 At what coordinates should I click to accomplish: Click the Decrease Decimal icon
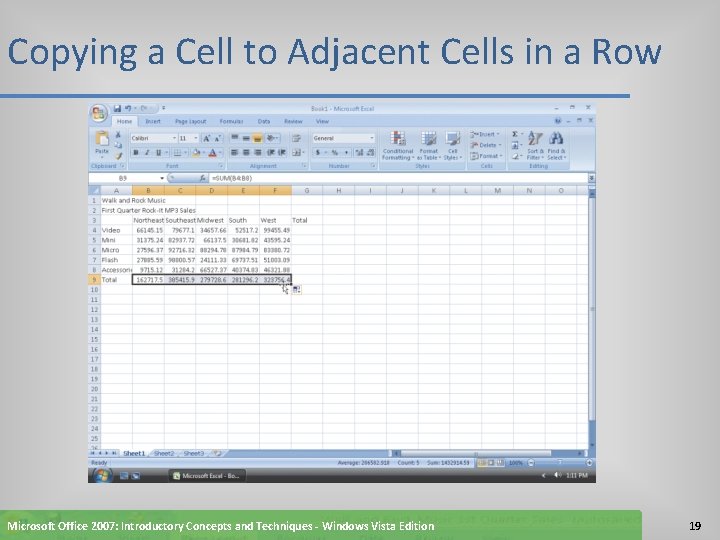[x=370, y=152]
